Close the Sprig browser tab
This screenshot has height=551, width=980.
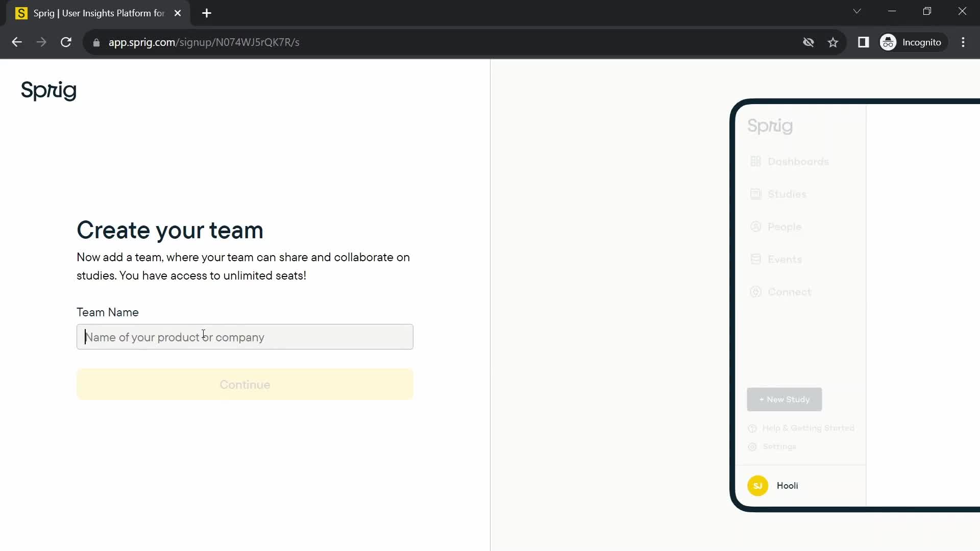[x=178, y=13]
